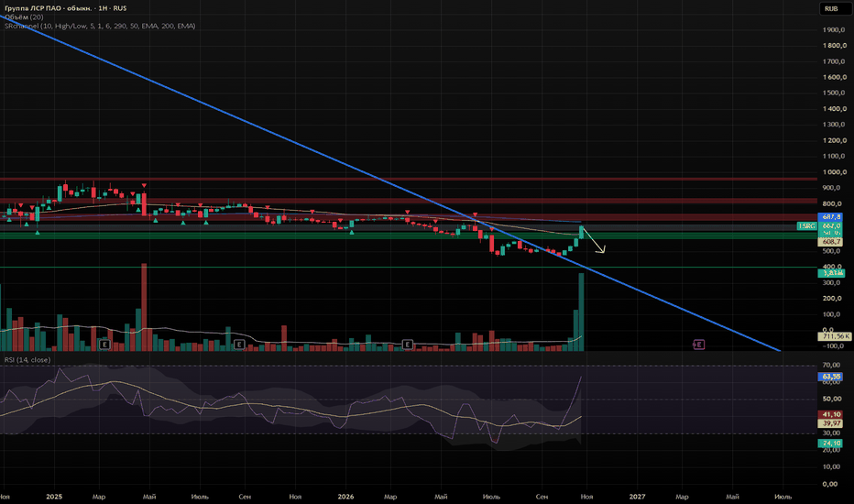Click the 2026 label on time axis

pos(345,497)
